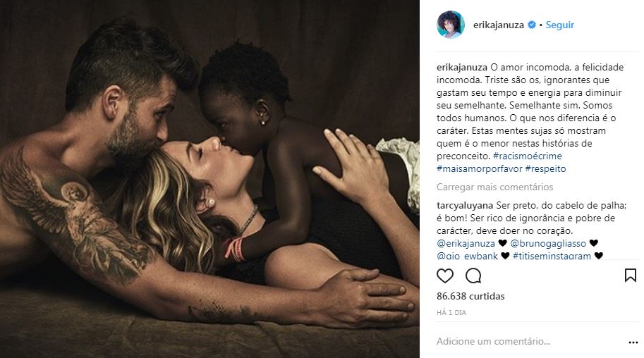This screenshot has height=358, width=644.
Task: Follow the account with the Seguir button
Action: (x=560, y=25)
